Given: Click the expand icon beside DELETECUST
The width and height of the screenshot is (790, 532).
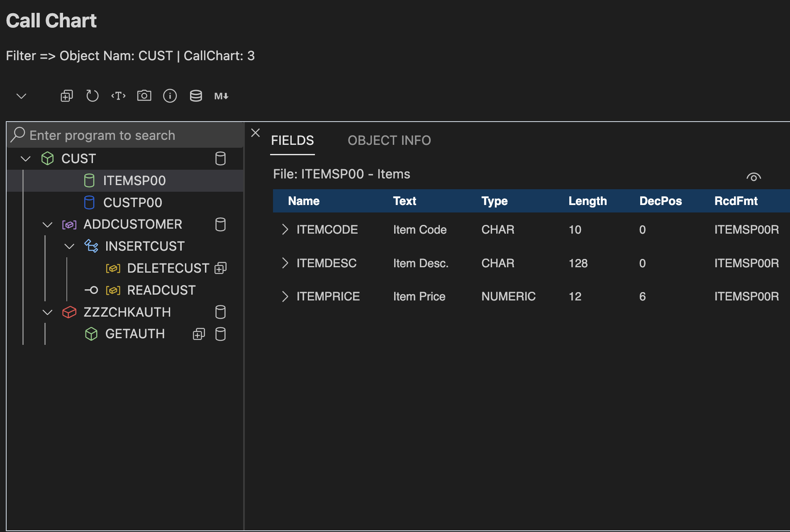Looking at the screenshot, I should click(x=220, y=268).
